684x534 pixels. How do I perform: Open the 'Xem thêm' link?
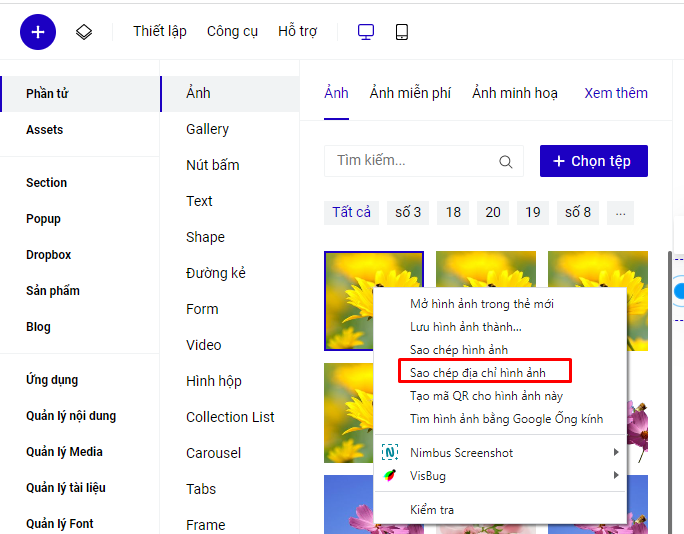click(x=616, y=93)
